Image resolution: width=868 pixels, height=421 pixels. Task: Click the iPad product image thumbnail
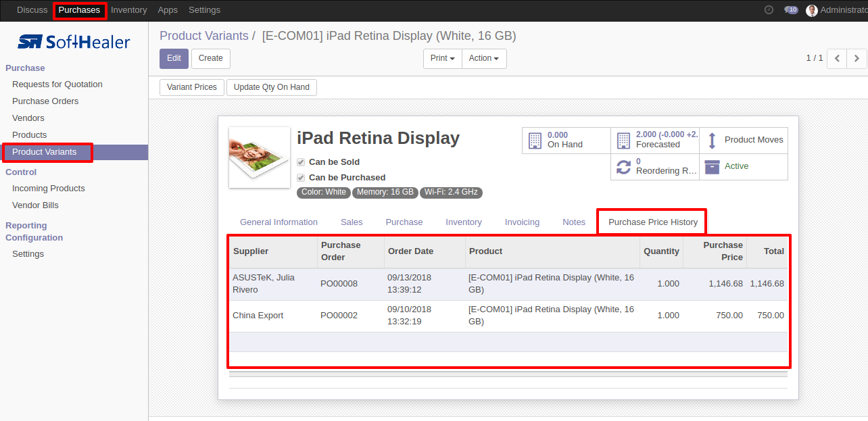coord(260,157)
